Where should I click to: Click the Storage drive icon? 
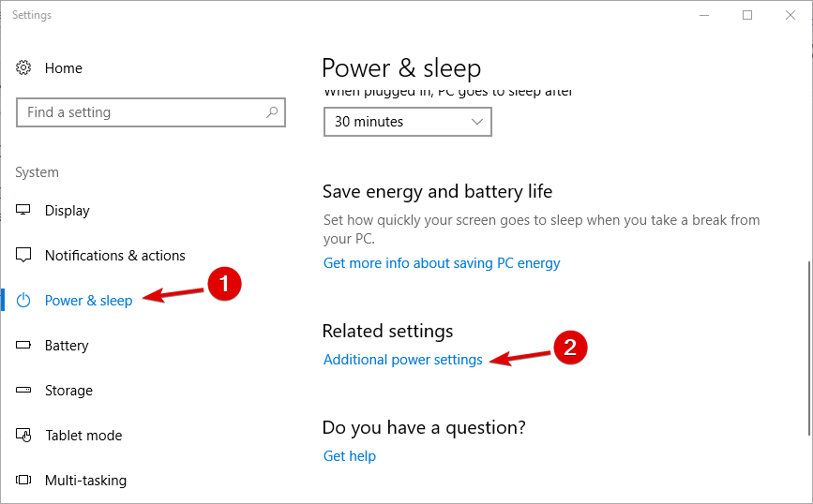24,391
